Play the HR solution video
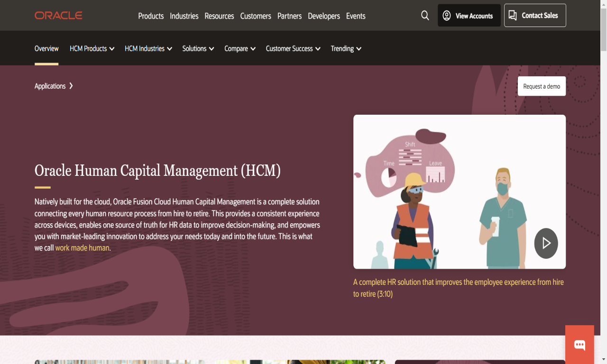 (x=546, y=243)
